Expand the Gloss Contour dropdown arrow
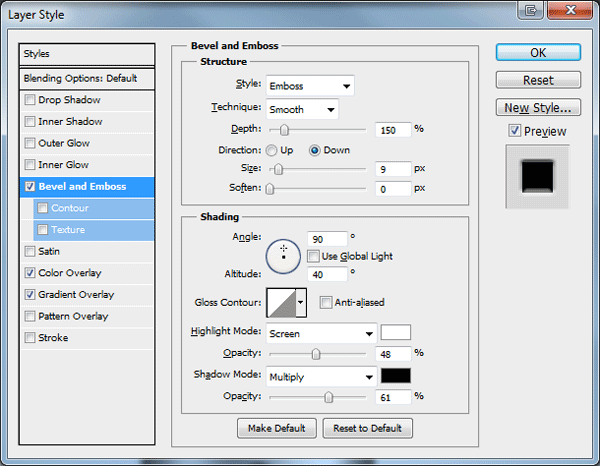 (x=301, y=303)
